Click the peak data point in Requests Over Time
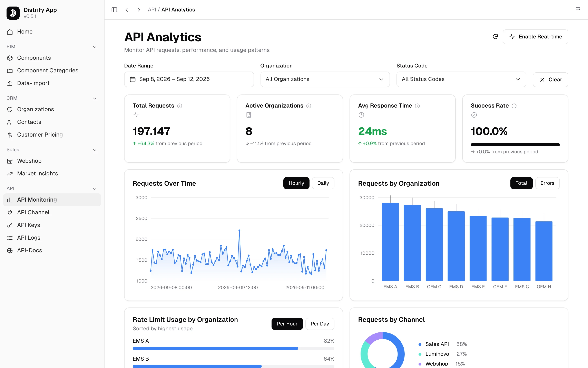This screenshot has height=368, width=588. tap(239, 230)
